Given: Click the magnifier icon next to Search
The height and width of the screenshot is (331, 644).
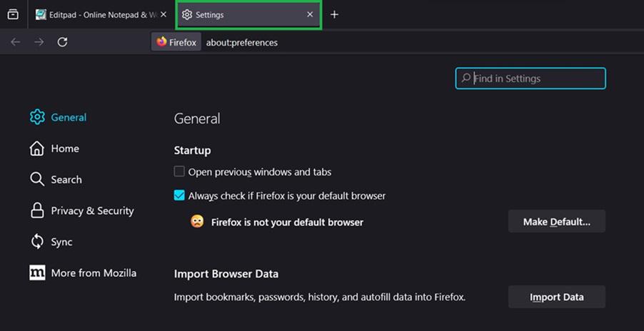Looking at the screenshot, I should (37, 180).
